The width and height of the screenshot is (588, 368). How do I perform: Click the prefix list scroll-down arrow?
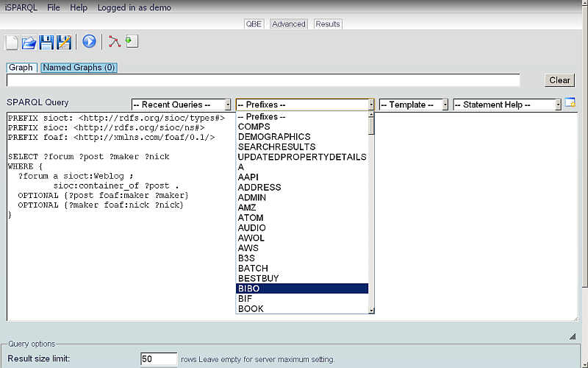[x=371, y=311]
